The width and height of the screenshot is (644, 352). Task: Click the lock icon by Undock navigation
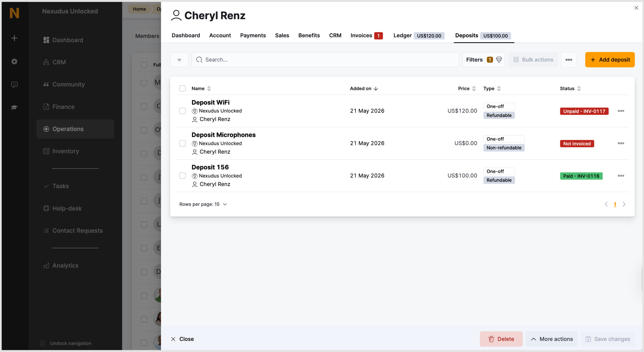point(43,343)
